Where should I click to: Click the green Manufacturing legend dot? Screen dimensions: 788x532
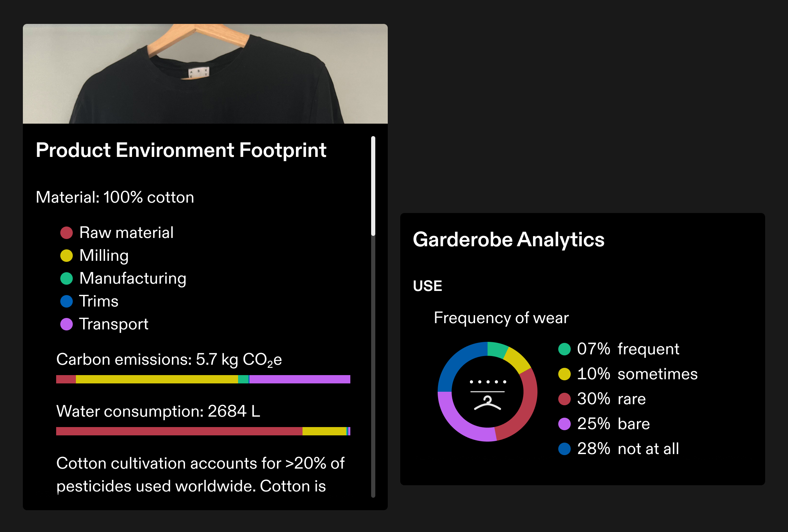pyautogui.click(x=67, y=278)
